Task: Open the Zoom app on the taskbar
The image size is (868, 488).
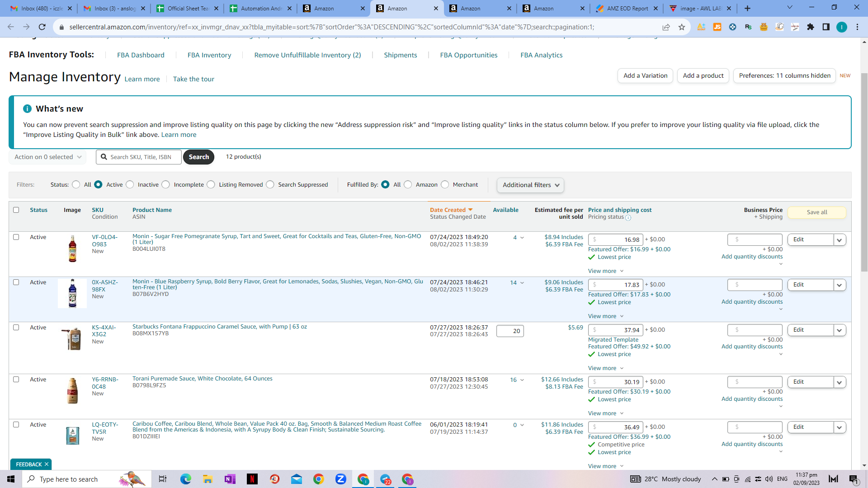Action: coord(341,479)
